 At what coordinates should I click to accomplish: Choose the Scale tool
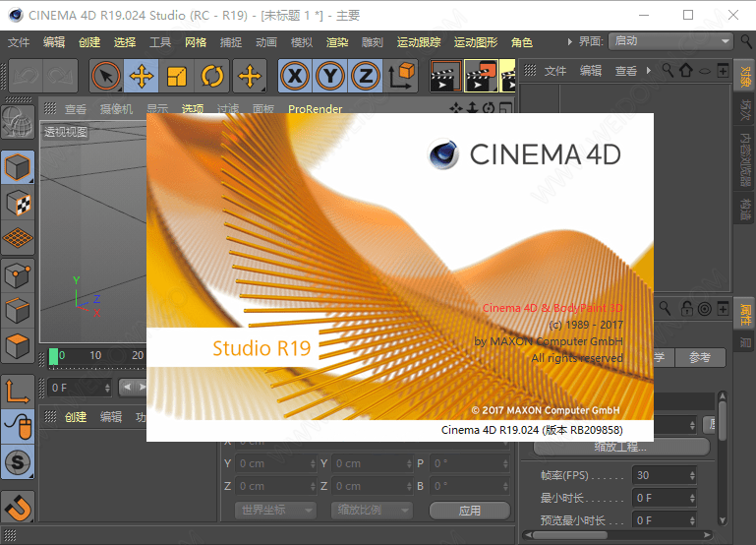[x=177, y=76]
